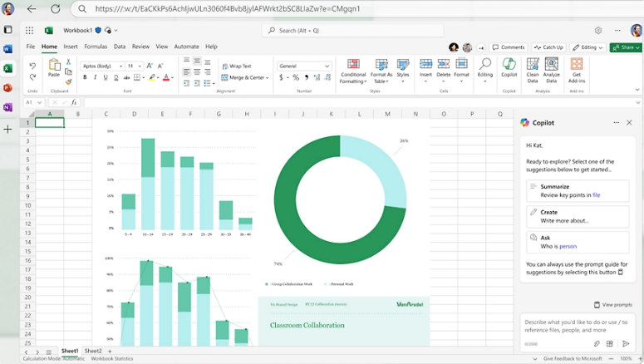Click the attach paperclip in Copilot box
The height and width of the screenshot is (364, 644).
click(x=597, y=343)
